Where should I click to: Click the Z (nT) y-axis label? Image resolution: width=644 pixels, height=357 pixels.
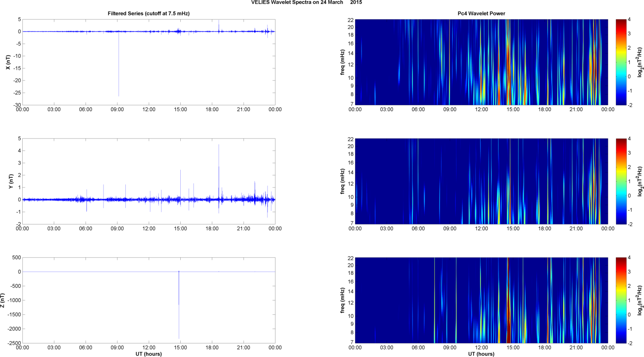3,300
